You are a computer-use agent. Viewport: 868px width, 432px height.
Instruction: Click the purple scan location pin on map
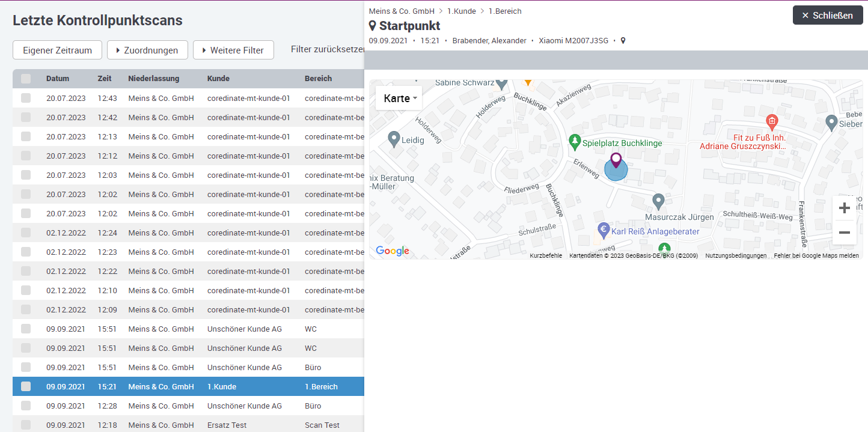tap(616, 160)
